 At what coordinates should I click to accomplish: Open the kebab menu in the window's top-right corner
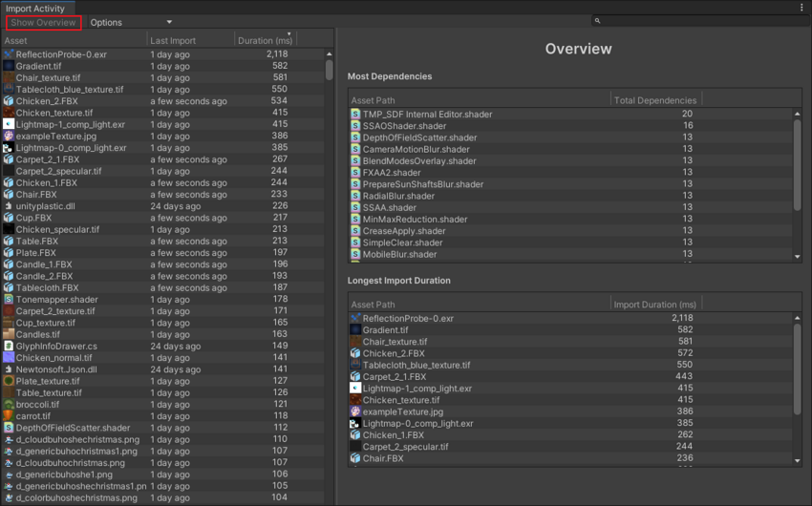coord(801,8)
